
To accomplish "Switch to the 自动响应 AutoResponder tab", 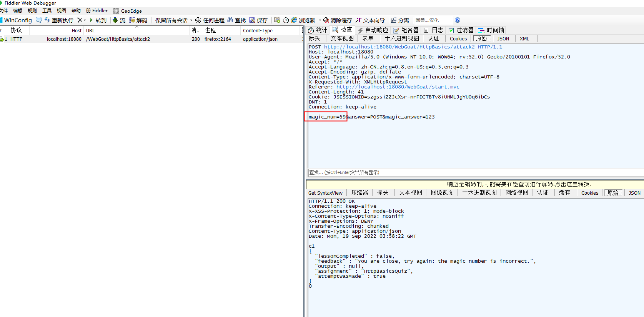I will [373, 30].
